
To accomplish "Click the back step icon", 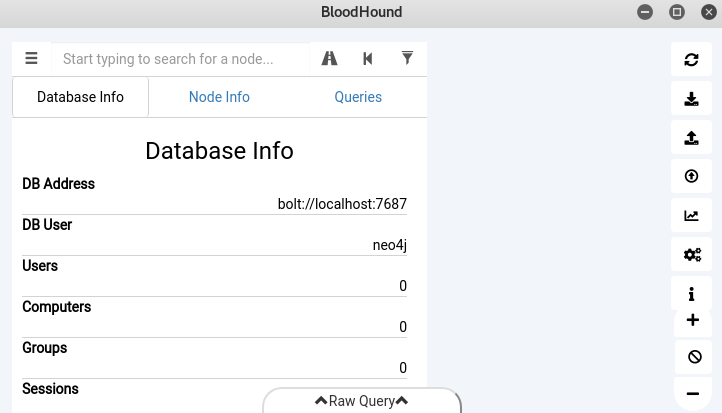I will [368, 59].
